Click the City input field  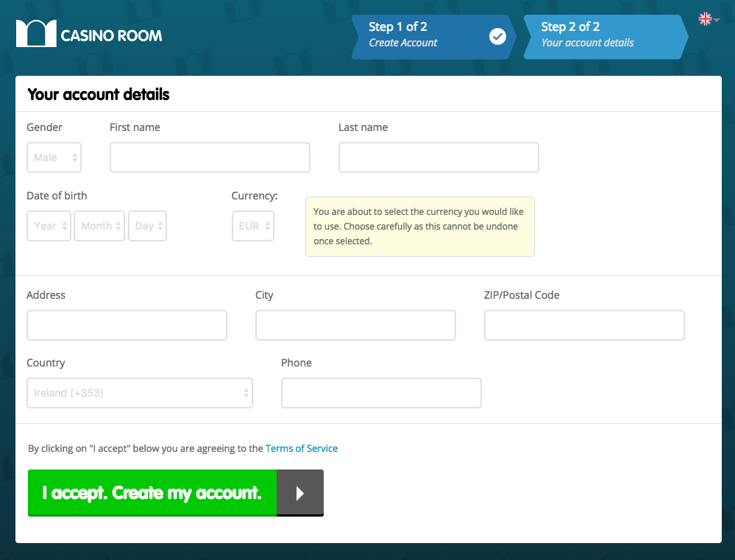coord(355,325)
